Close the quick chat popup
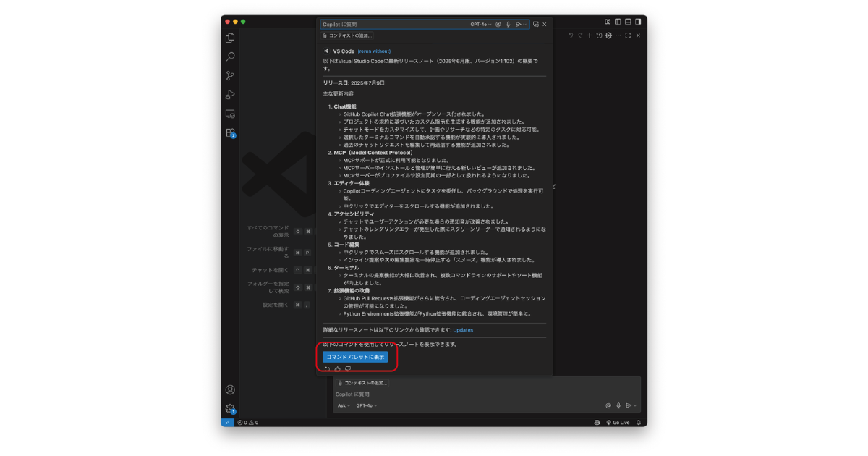 pos(545,25)
